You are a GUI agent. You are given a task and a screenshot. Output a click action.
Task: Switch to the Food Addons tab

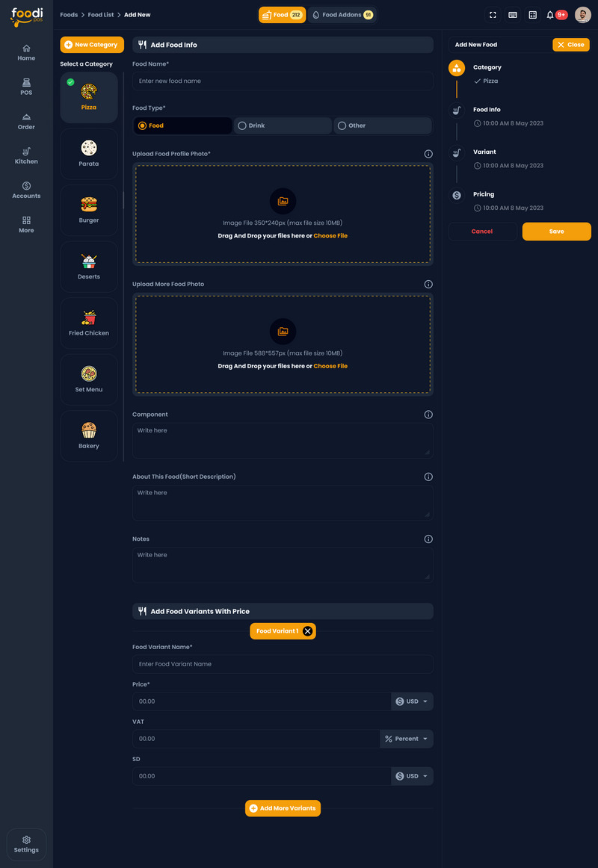(x=342, y=13)
